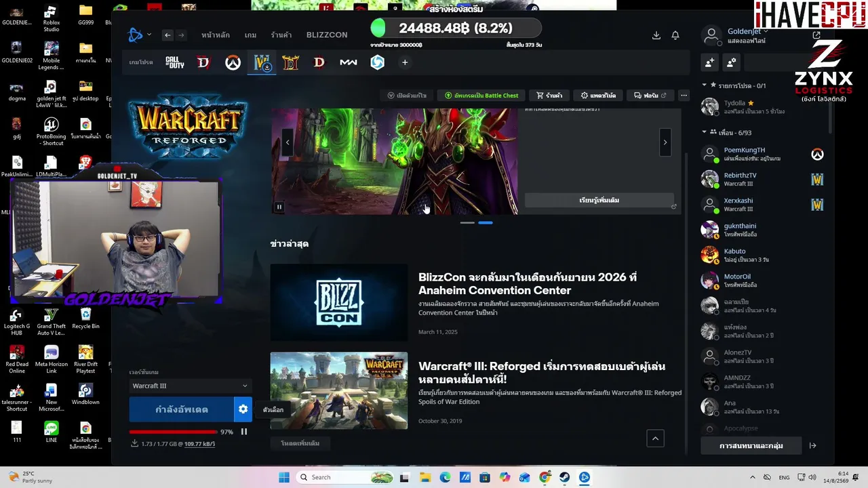Open Steam from the taskbar
The width and height of the screenshot is (868, 488).
(565, 477)
